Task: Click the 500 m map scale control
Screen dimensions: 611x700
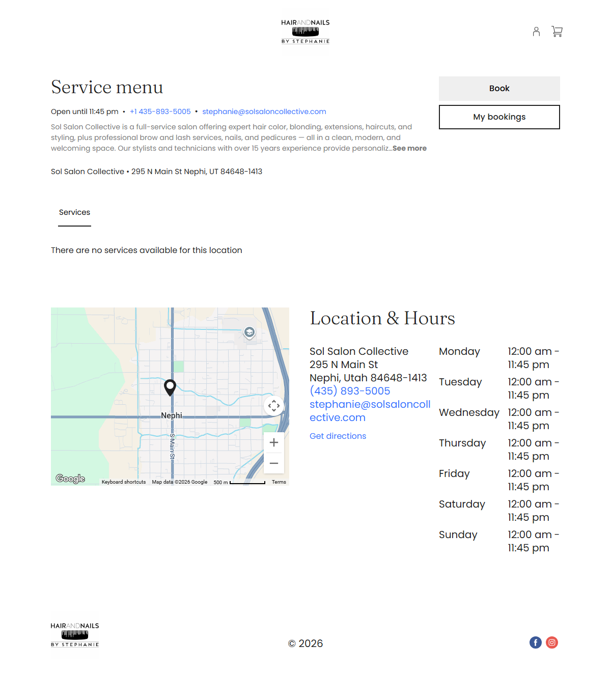Action: (239, 482)
